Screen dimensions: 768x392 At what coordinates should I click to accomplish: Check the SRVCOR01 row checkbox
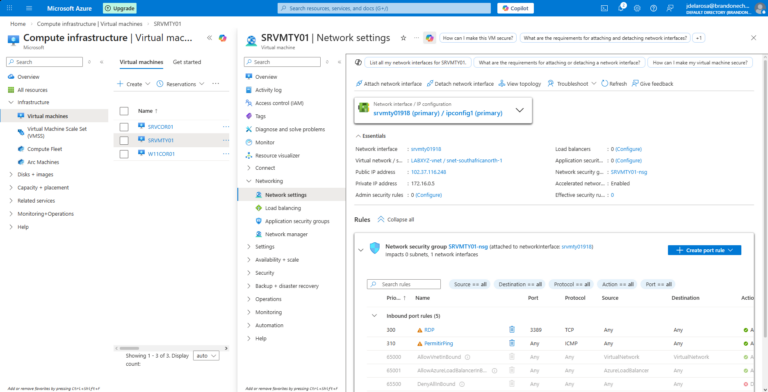pos(124,127)
